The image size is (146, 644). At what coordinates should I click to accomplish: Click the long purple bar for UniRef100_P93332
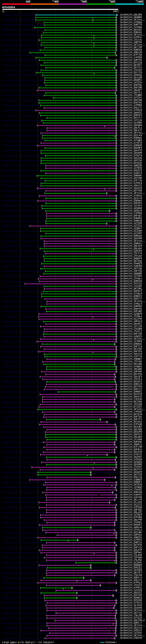click(71, 284)
